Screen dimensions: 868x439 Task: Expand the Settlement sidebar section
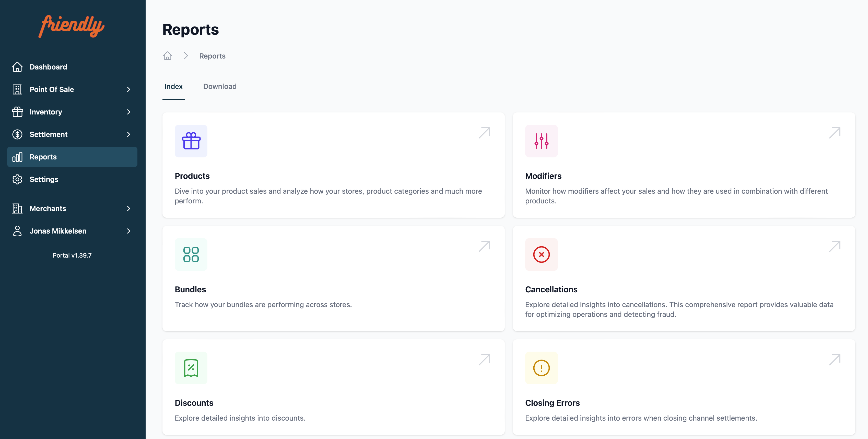point(128,134)
